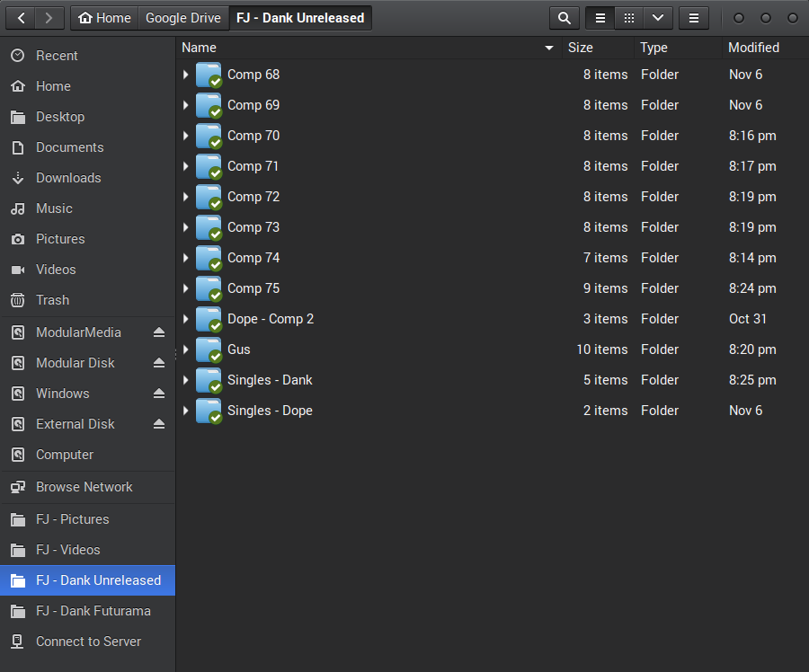The width and height of the screenshot is (809, 672).
Task: Navigate to Google Drive in path bar
Action: point(183,18)
